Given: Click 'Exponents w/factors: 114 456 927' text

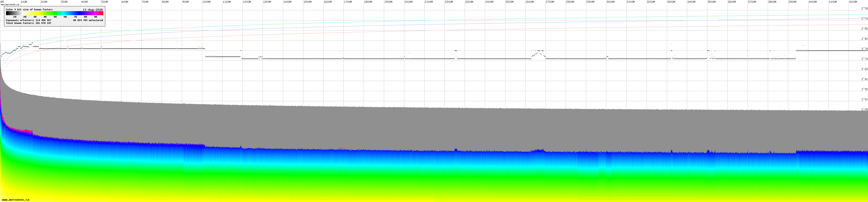Looking at the screenshot, I should (29, 20).
